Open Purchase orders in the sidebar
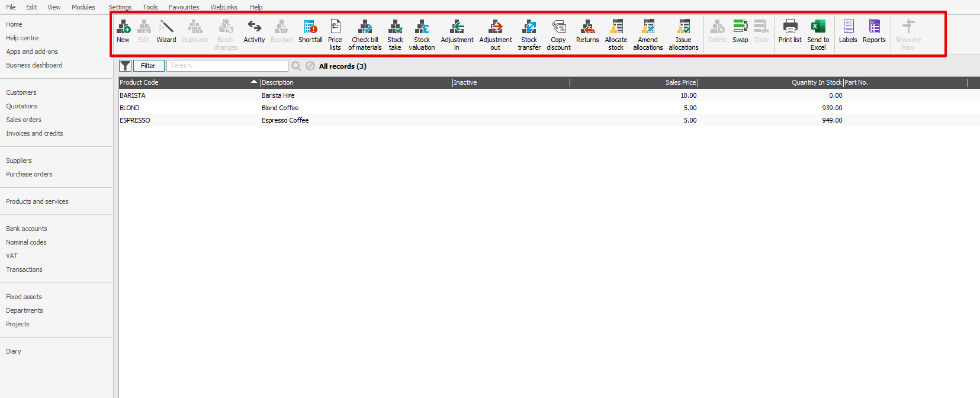 [29, 174]
